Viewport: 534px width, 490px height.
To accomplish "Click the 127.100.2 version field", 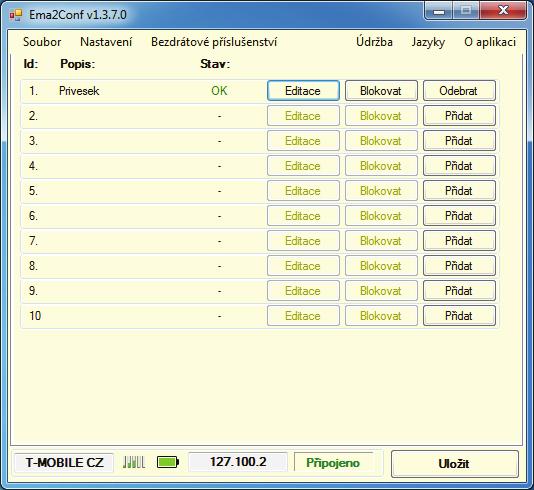I will (x=238, y=462).
